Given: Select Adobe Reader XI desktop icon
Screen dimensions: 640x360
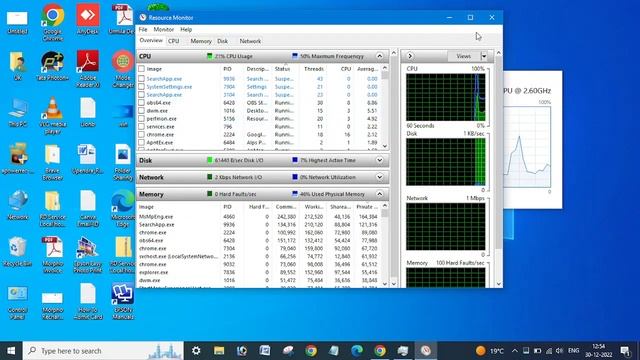Looking at the screenshot, I should click(87, 69).
